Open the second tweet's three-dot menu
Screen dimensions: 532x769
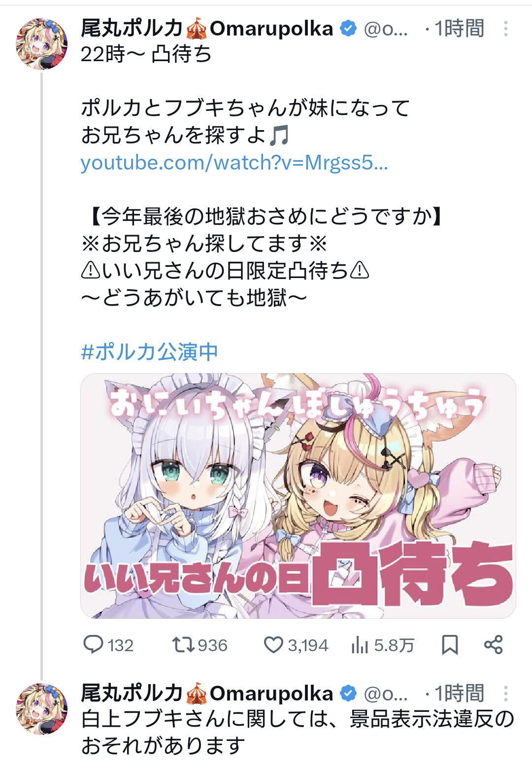[505, 693]
